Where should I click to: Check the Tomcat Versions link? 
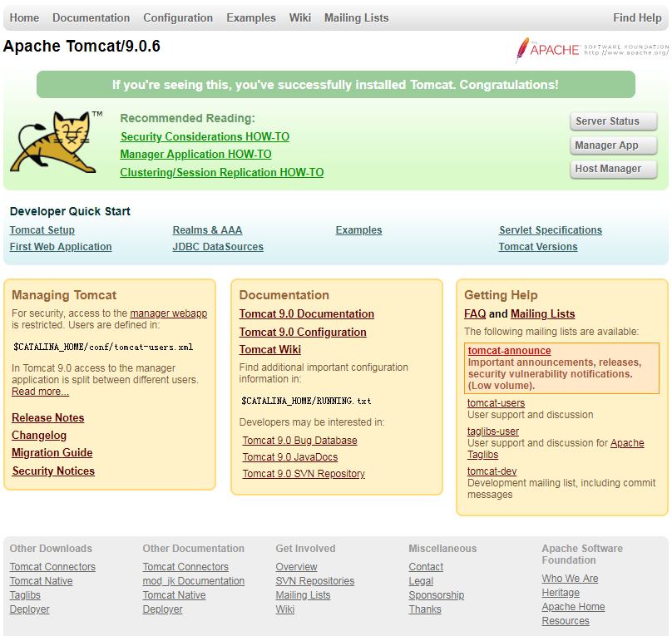538,247
